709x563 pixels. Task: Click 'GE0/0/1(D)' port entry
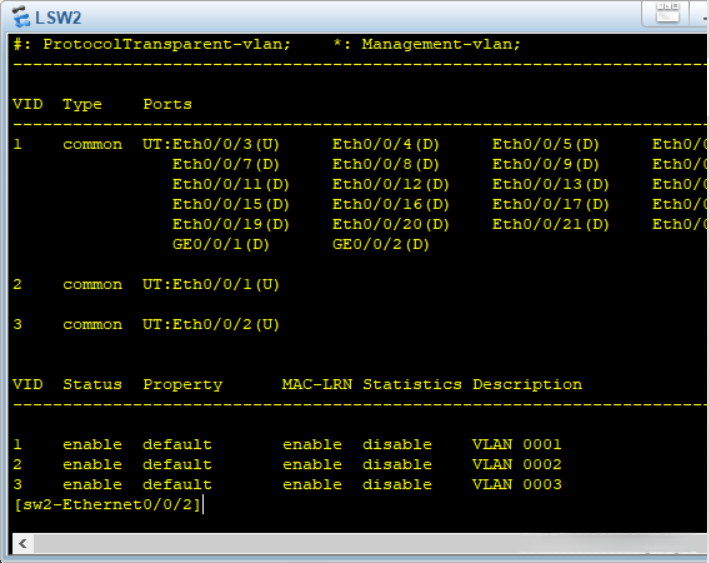pos(221,245)
